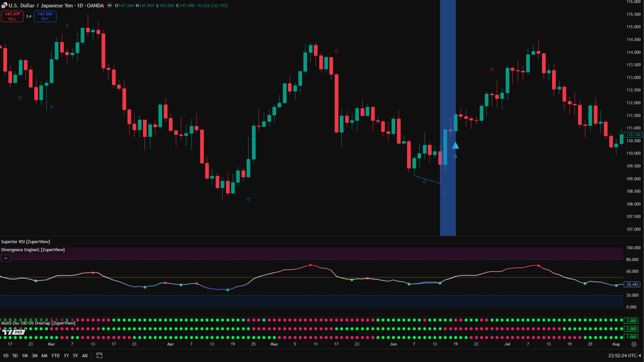
Task: Select the 5D time range
Action: coord(15,356)
